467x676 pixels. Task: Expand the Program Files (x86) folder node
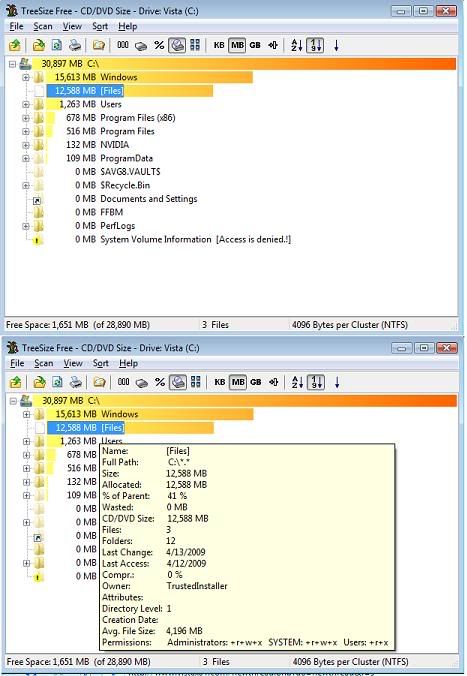pyautogui.click(x=26, y=118)
